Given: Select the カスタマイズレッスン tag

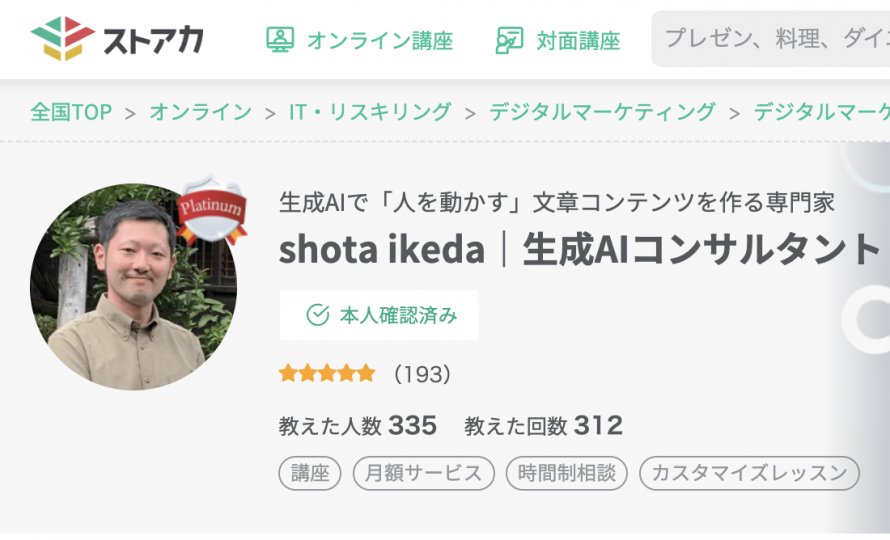Looking at the screenshot, I should click(x=749, y=473).
